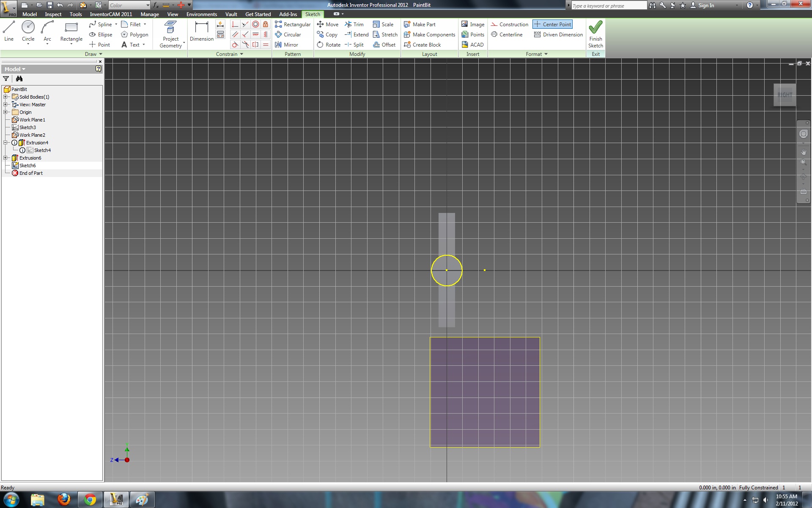The image size is (812, 508).
Task: Click the RIGHT face of ViewCube
Action: pyautogui.click(x=785, y=95)
